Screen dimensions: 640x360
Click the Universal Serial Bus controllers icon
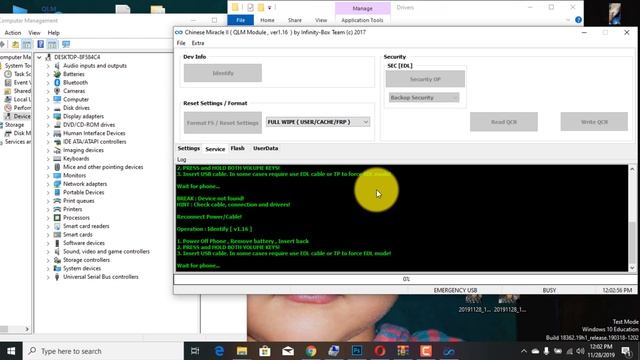pos(57,277)
